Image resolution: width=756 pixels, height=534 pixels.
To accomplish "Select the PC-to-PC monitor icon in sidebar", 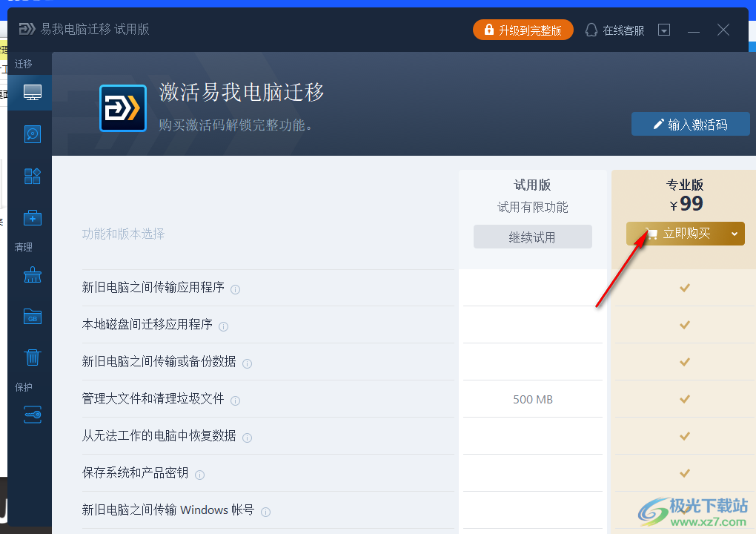I will (32, 93).
